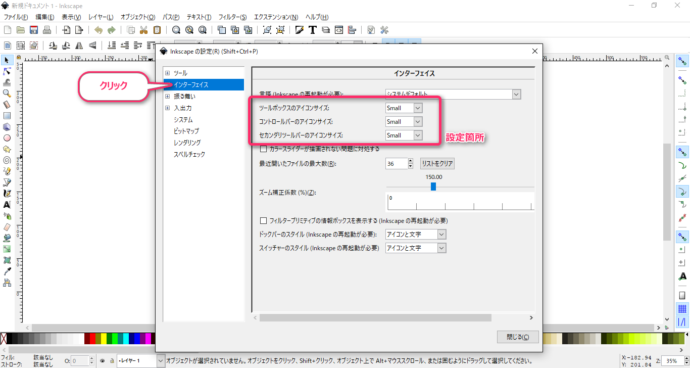
Task: Click the 閉じる button in dialog
Action: coord(518,337)
